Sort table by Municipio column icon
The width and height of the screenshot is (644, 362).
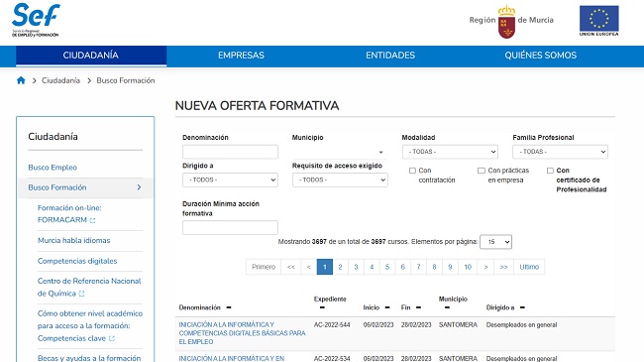[447, 307]
